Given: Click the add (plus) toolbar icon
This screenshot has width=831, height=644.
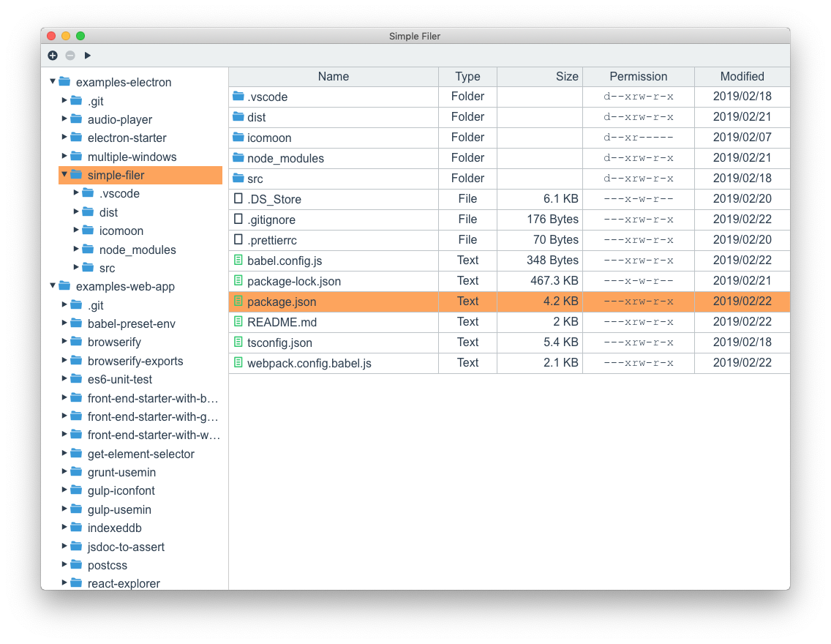Looking at the screenshot, I should 53,55.
